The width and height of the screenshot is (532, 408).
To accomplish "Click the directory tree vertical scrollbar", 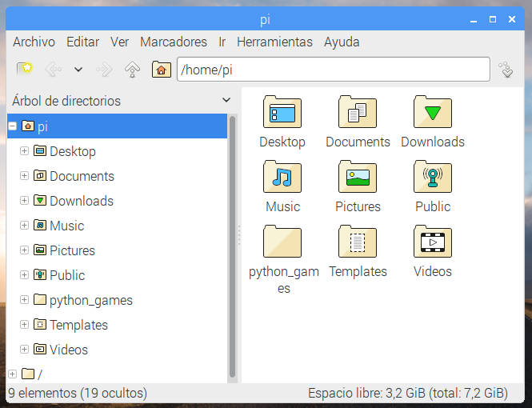I will click(233, 246).
